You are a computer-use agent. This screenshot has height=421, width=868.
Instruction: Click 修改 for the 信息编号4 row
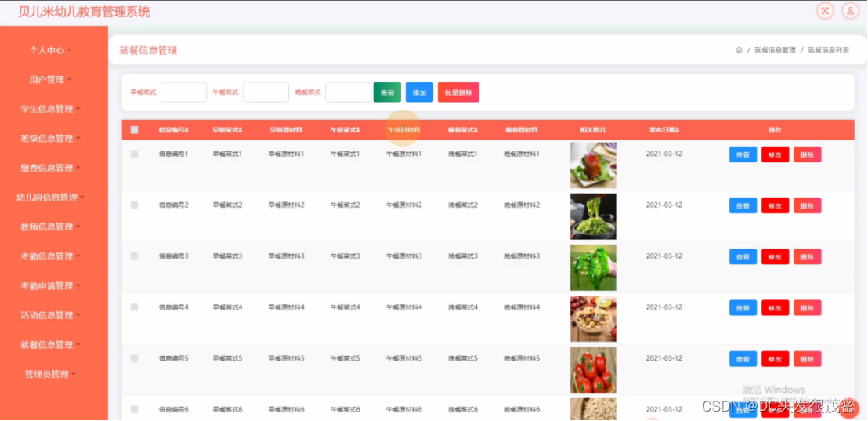775,307
